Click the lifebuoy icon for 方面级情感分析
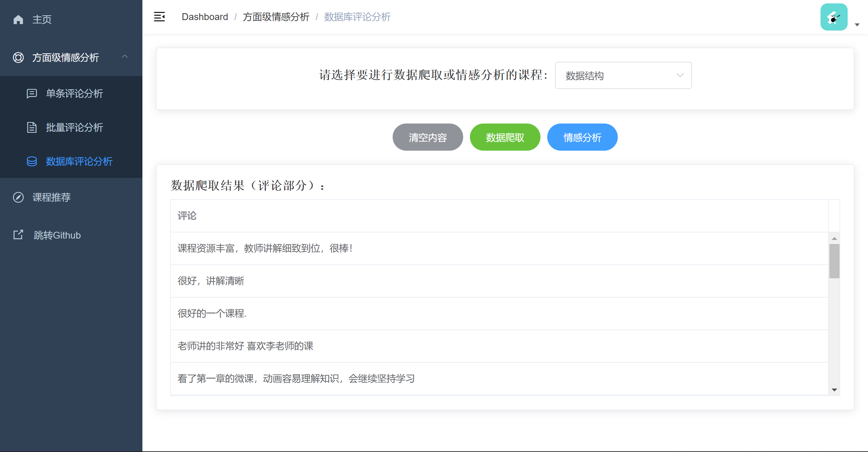Image resolution: width=868 pixels, height=452 pixels. coord(18,57)
